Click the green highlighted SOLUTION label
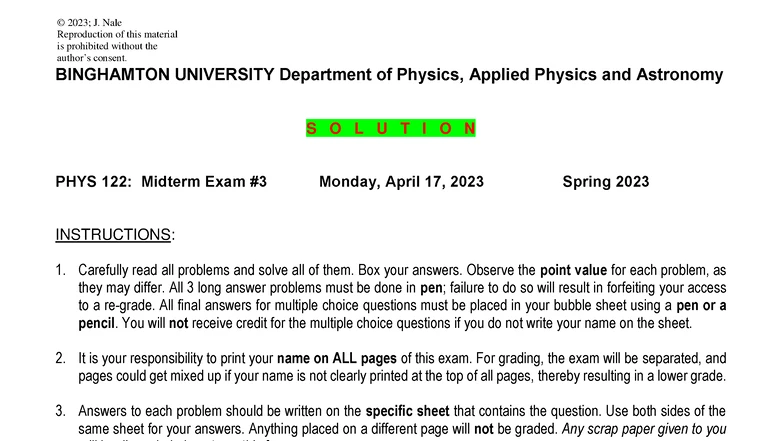Screen dimensions: 784x441 [391, 129]
